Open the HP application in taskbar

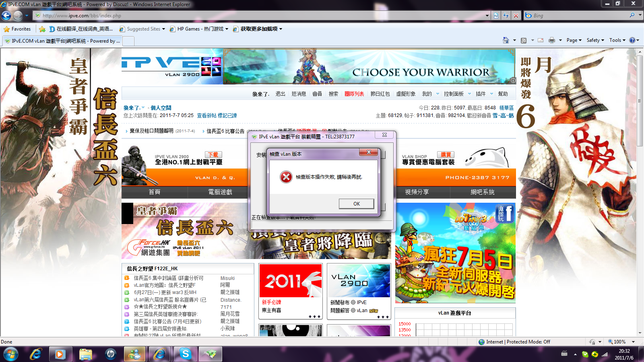[110, 354]
